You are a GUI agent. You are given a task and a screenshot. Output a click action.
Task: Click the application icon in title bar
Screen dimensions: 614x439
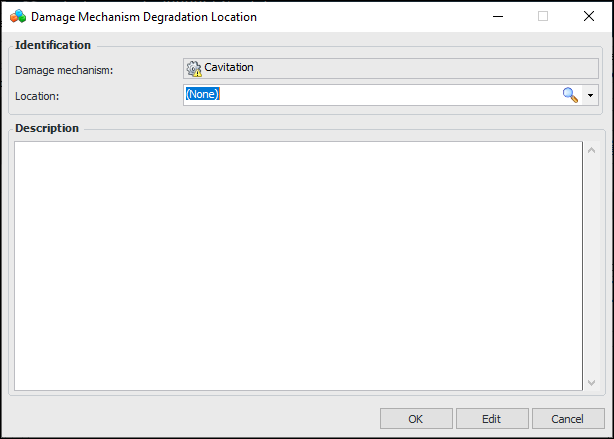coord(18,16)
